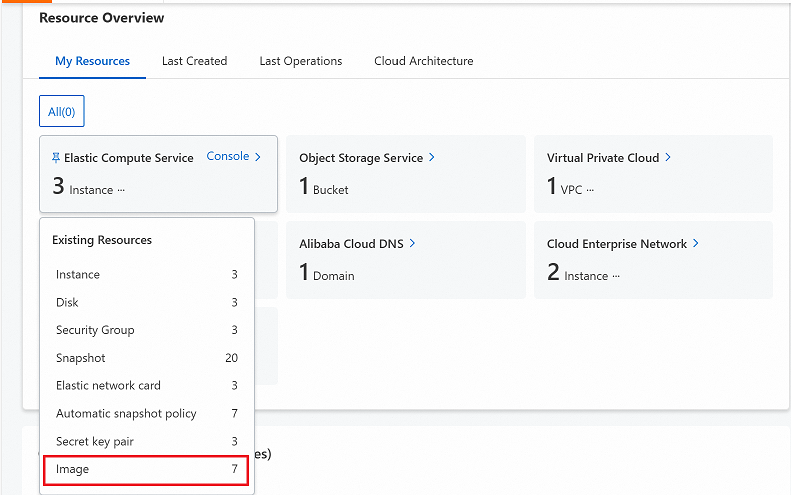Switch to the My Resources tab
The width and height of the screenshot is (791, 495).
92,61
